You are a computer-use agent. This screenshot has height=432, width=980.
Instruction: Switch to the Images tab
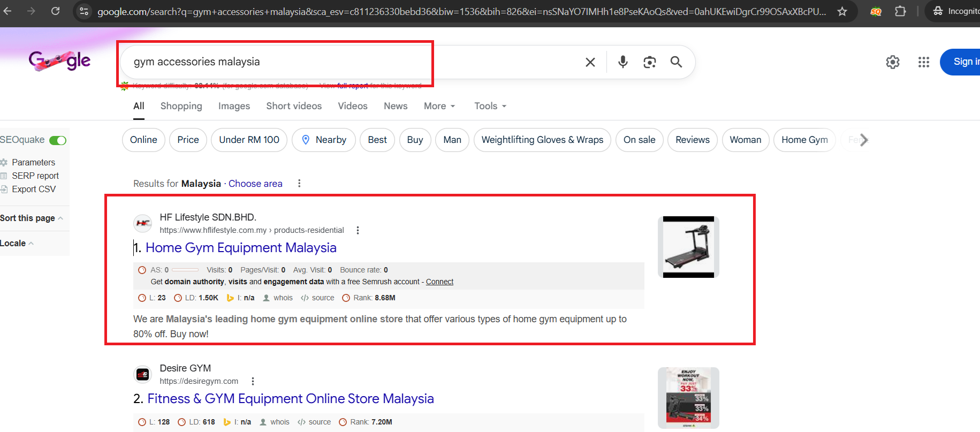(x=234, y=106)
